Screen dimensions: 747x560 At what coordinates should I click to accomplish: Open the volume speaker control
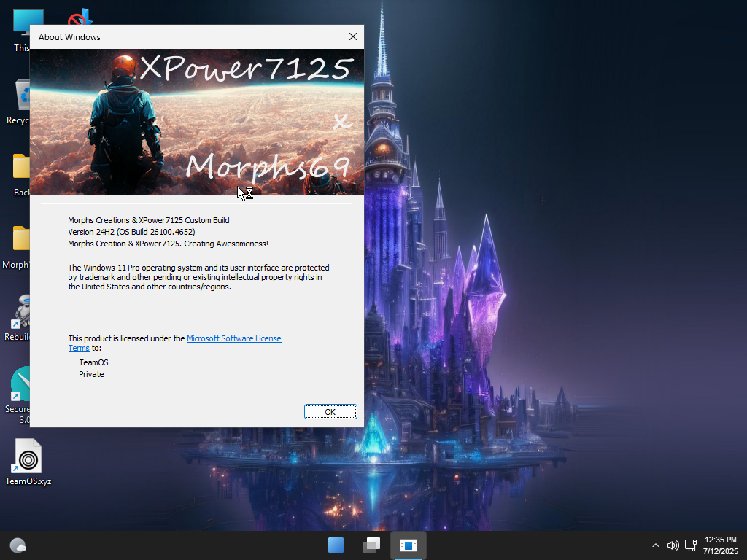pos(673,545)
